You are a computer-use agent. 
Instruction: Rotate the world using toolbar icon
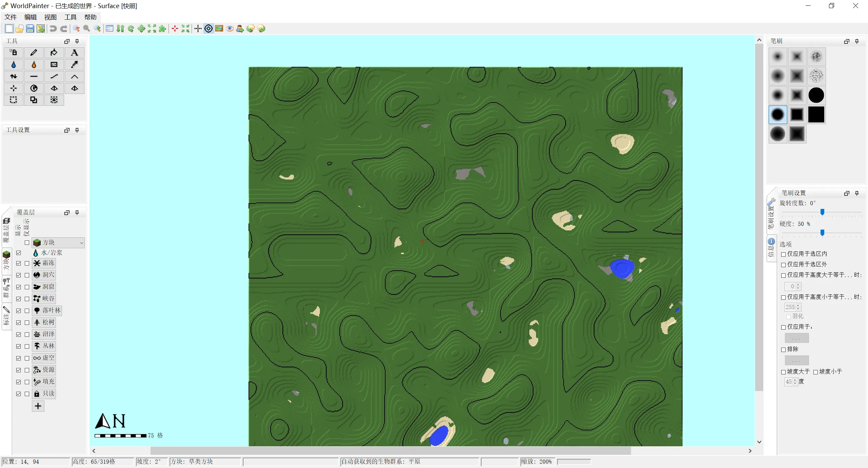[x=131, y=29]
